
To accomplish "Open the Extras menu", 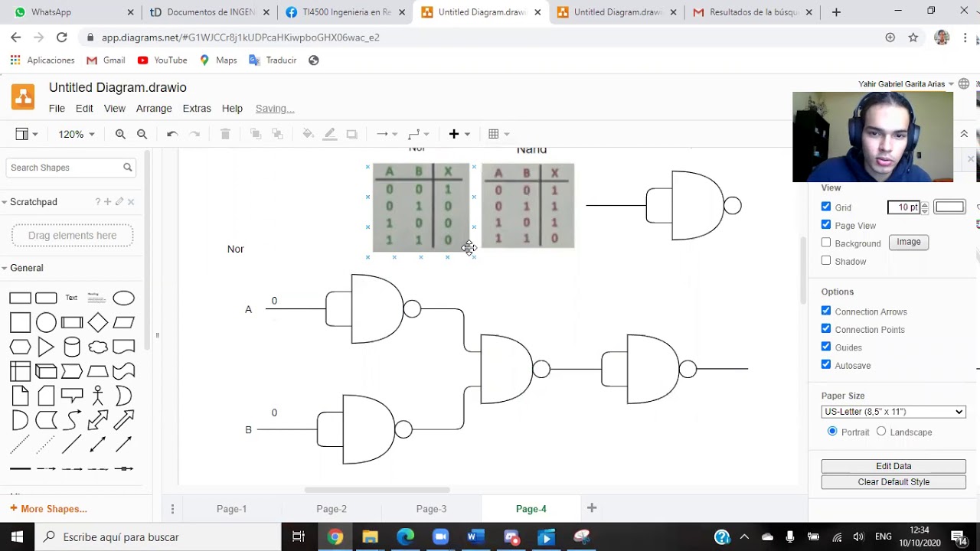I will click(197, 109).
